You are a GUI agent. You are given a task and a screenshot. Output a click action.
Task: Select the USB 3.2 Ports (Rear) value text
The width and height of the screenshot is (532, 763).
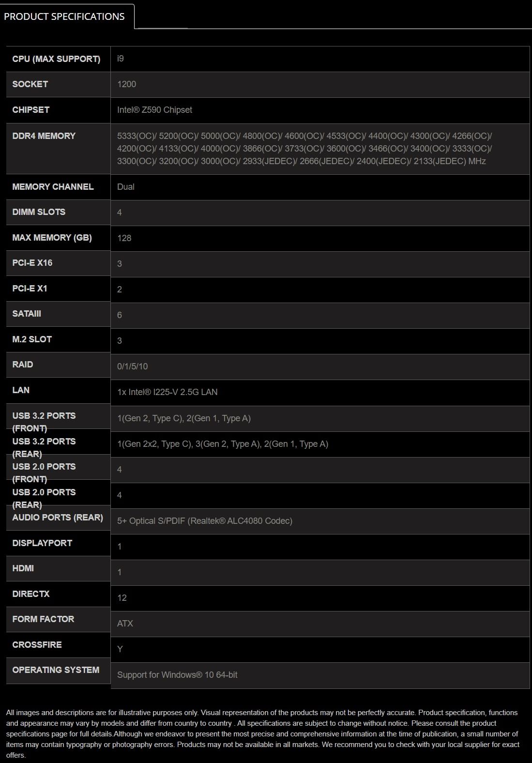tap(222, 444)
